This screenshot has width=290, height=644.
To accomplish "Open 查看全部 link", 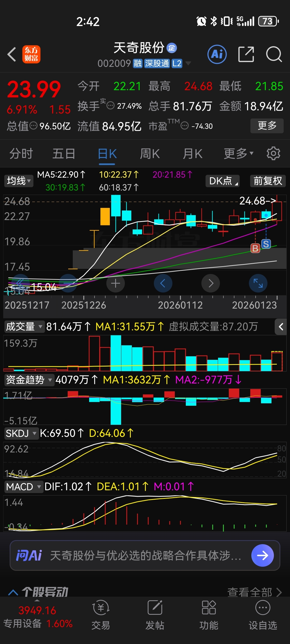I will 255,592.
